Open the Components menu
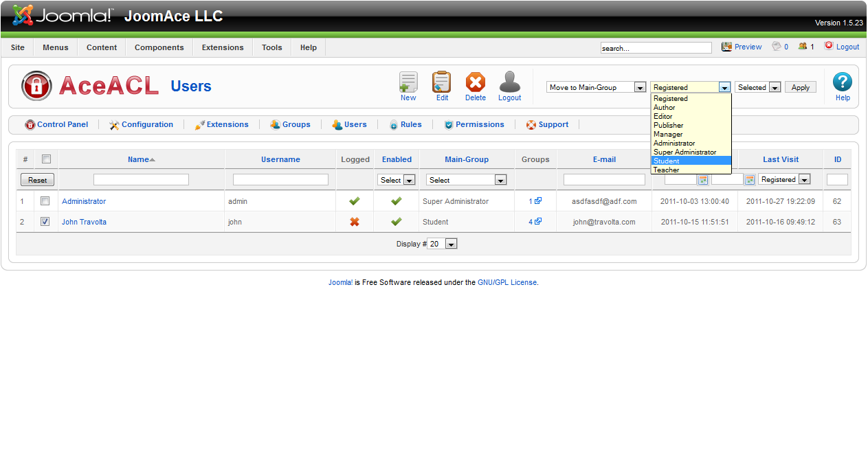The height and width of the screenshot is (458, 868). (159, 47)
